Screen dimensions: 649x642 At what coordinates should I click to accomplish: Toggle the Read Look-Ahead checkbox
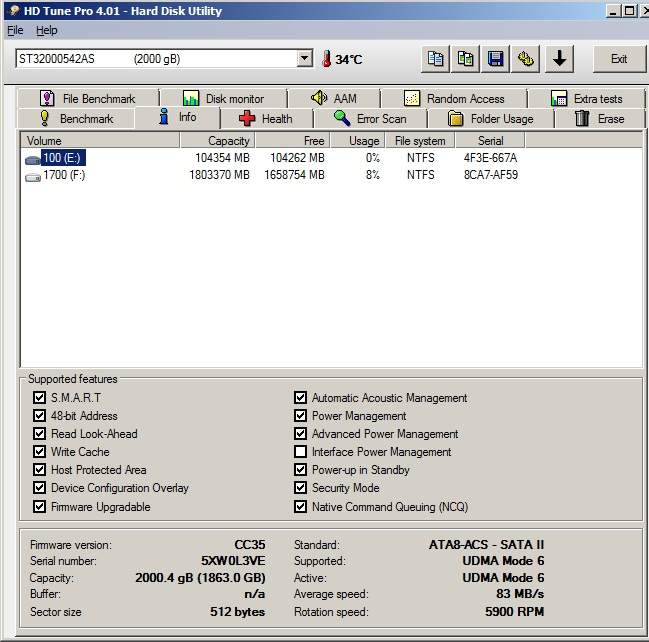click(39, 434)
